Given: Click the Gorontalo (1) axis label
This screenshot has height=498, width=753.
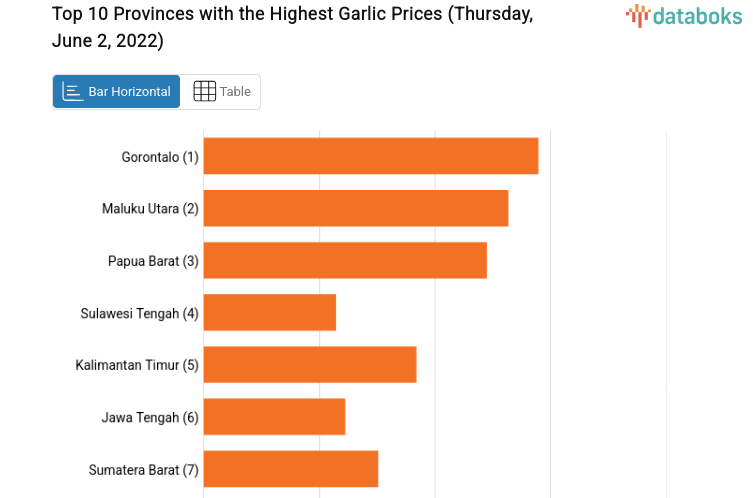Looking at the screenshot, I should [160, 157].
